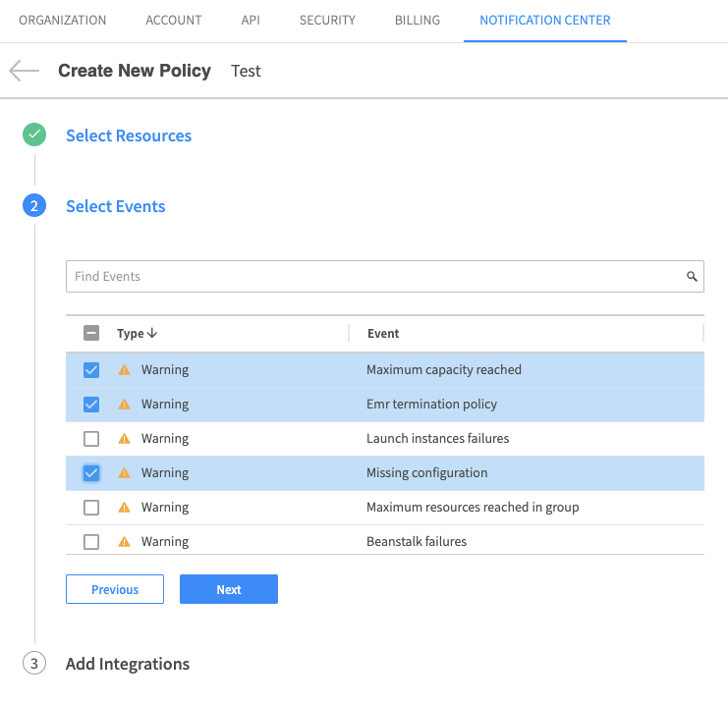Click warning icon for Maximum capacity reached

(124, 370)
